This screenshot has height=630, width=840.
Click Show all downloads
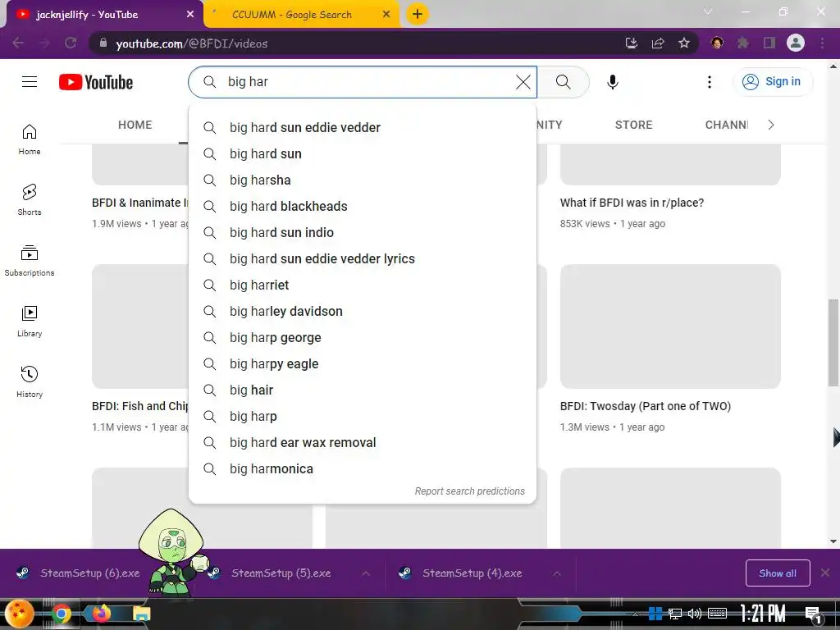pyautogui.click(x=778, y=573)
